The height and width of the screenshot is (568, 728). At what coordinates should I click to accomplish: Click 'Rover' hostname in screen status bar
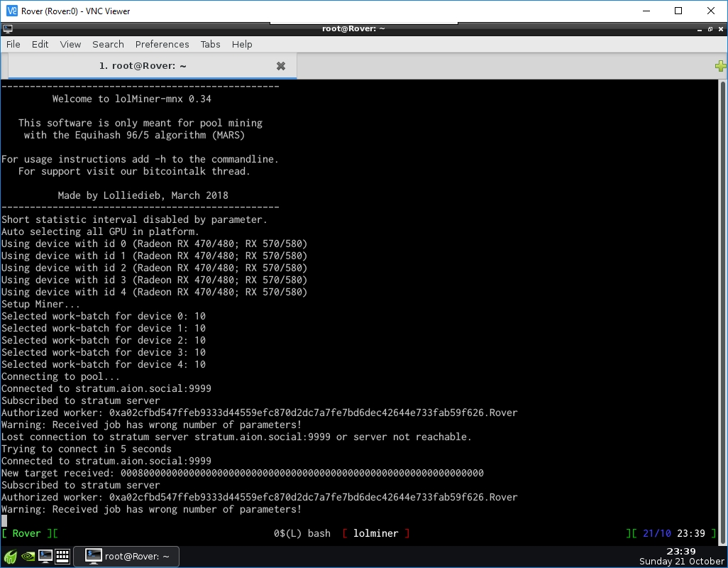coord(26,533)
